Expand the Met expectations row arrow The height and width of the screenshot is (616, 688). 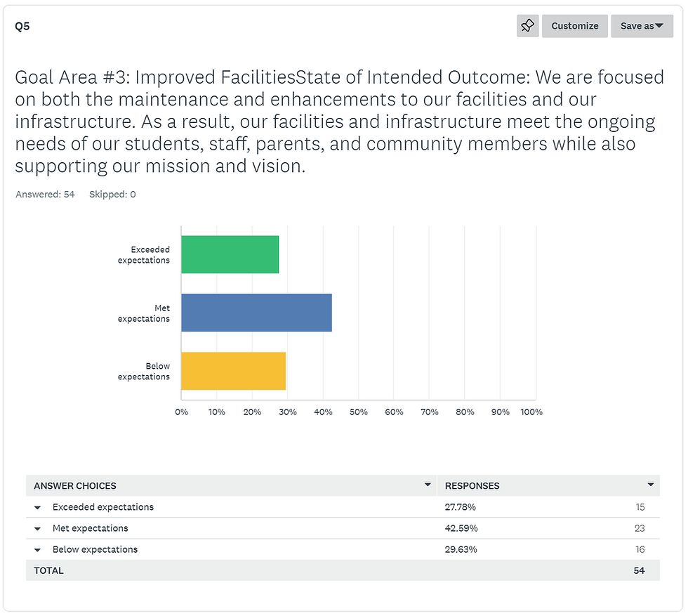point(38,528)
